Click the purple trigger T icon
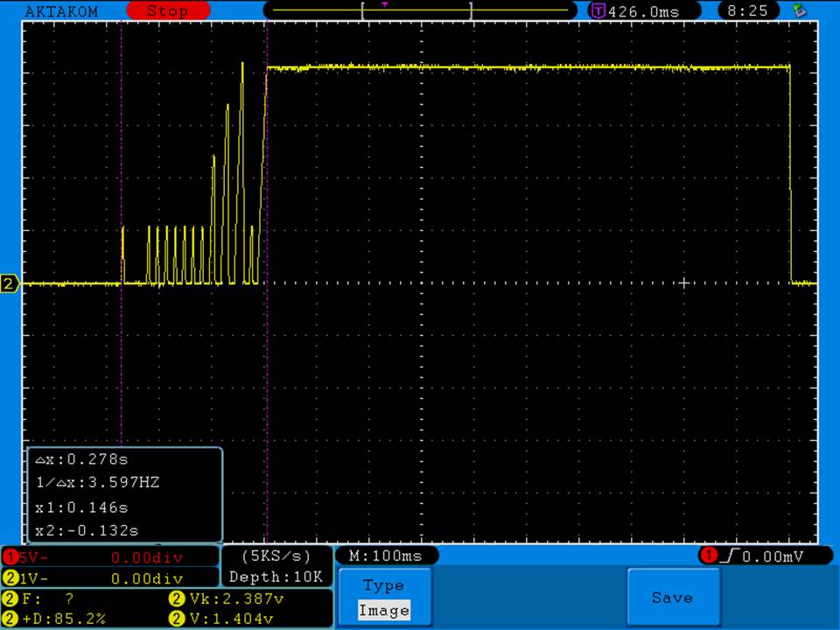The height and width of the screenshot is (630, 840). [x=598, y=11]
